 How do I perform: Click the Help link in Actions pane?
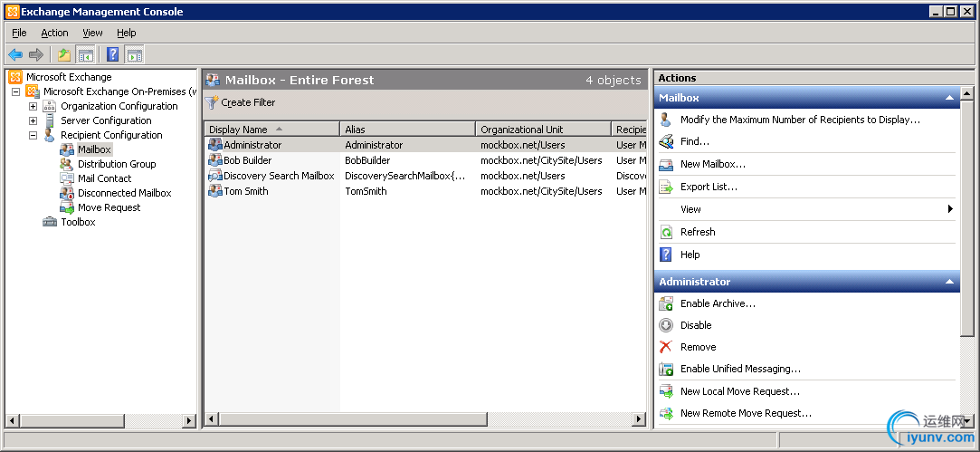pos(690,255)
